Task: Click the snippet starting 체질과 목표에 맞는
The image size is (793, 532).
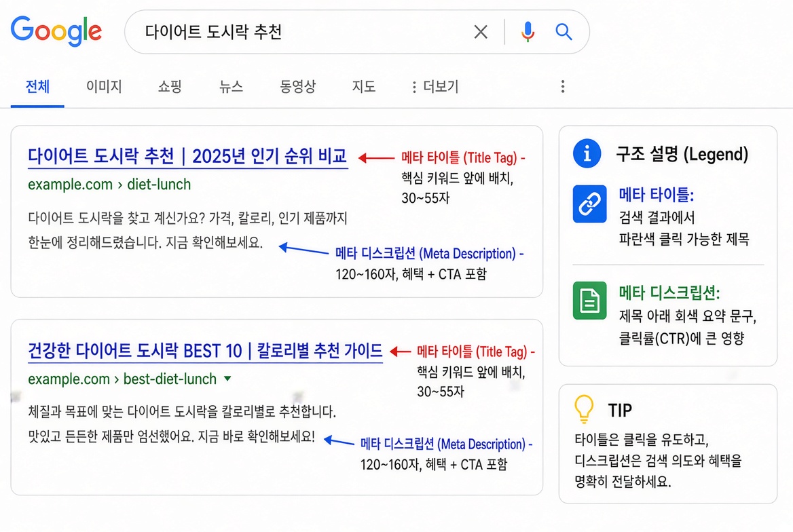Action: click(182, 424)
